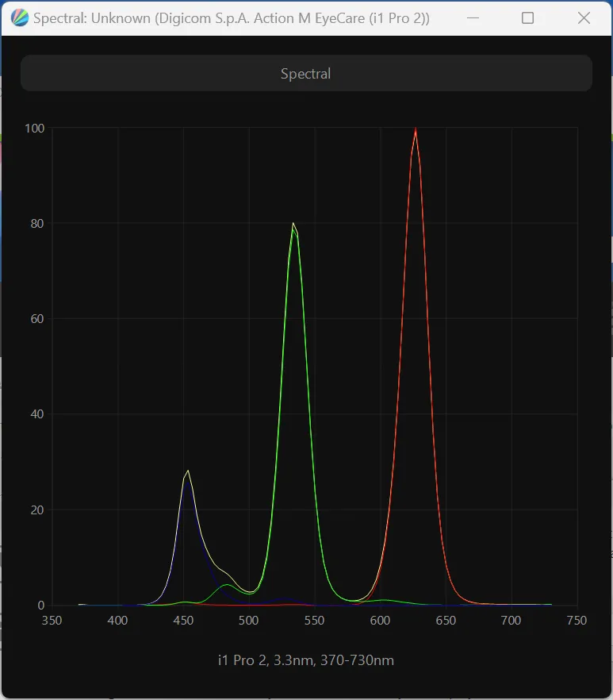The width and height of the screenshot is (613, 700).
Task: Click the '600' wavelength axis label
Action: (380, 621)
